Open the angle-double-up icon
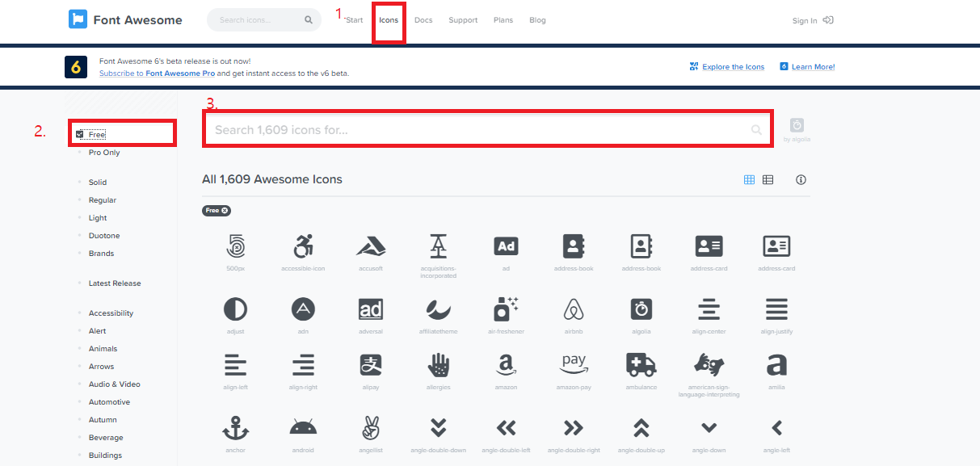Screen dimensions: 980x466 (x=641, y=427)
